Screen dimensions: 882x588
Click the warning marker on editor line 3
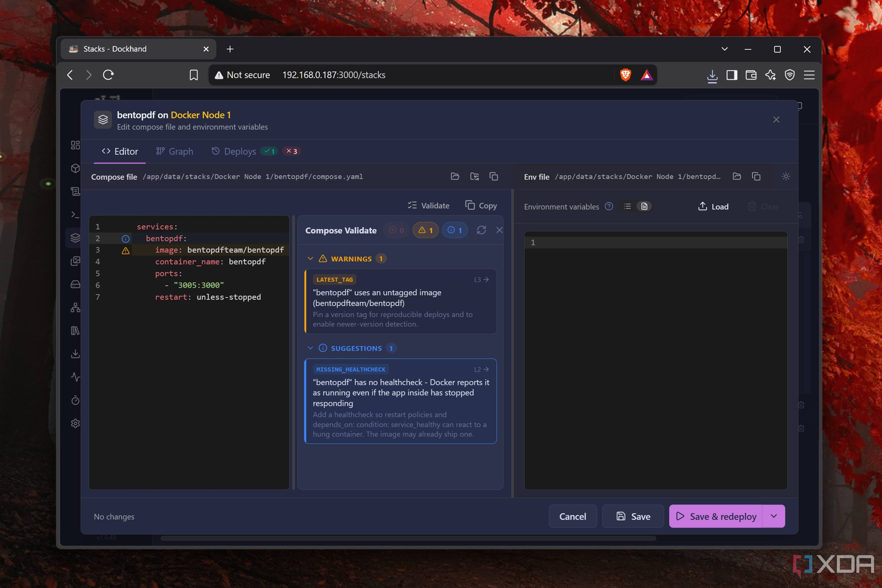point(126,250)
